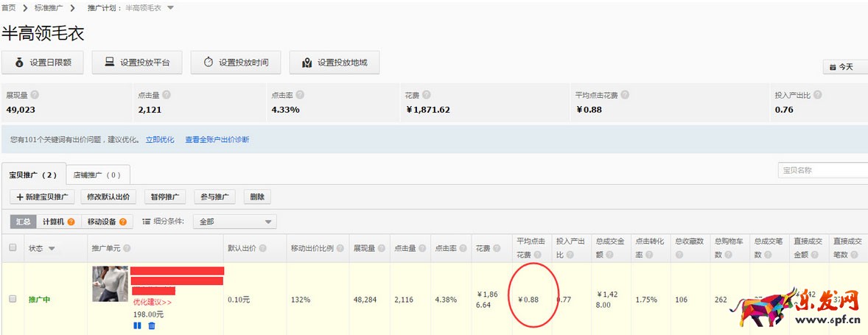
Task: Click the 宝贝名称 search input field
Action: pos(822,170)
